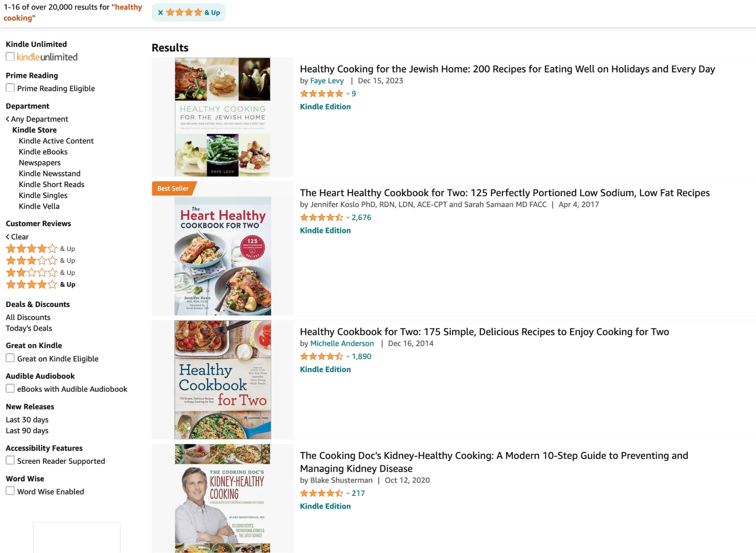
Task: Open the Heart Healthy Cookbook cover thumbnail
Action: 223,256
